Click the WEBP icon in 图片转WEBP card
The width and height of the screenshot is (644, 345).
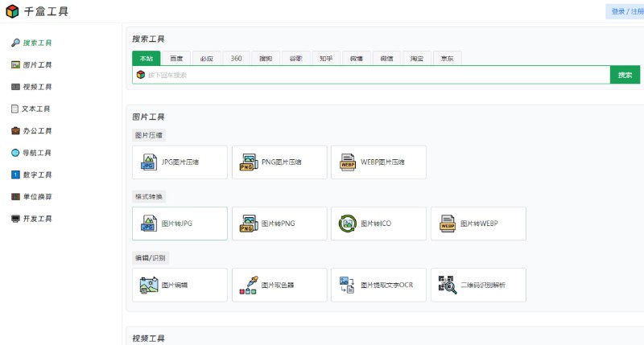tap(448, 224)
